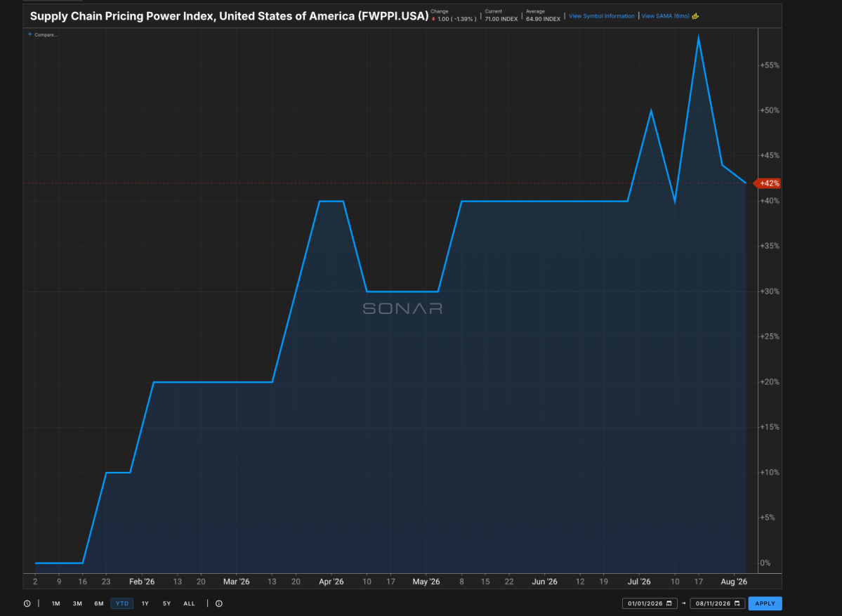Open calendar picker in 08/11/2026 field
Image resolution: width=842 pixels, height=616 pixels.
click(737, 603)
